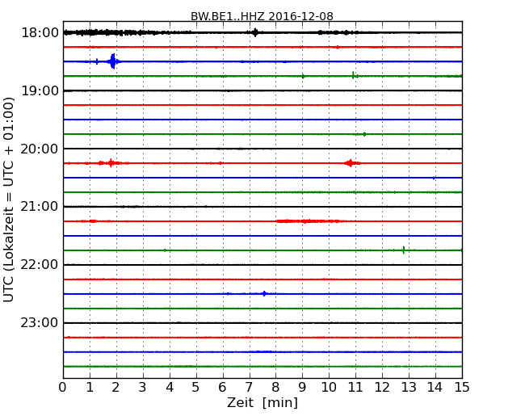525x420 pixels.
Task: Click the red burst spanning minutes 8-10 after 21:00
Action: 308,221
